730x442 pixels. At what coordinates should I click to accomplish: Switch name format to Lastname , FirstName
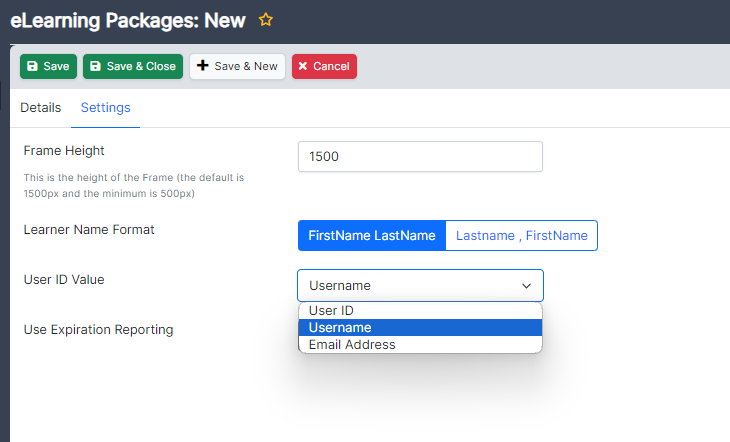[521, 236]
